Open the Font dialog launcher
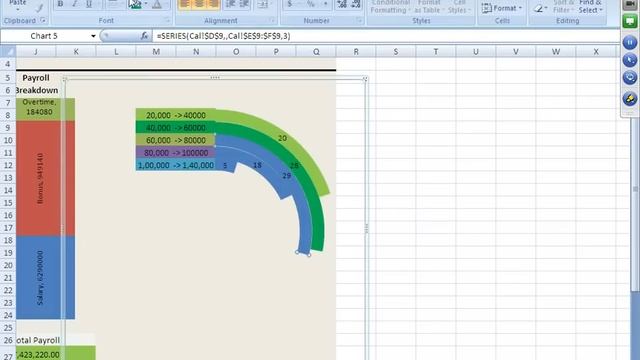 click(167, 20)
